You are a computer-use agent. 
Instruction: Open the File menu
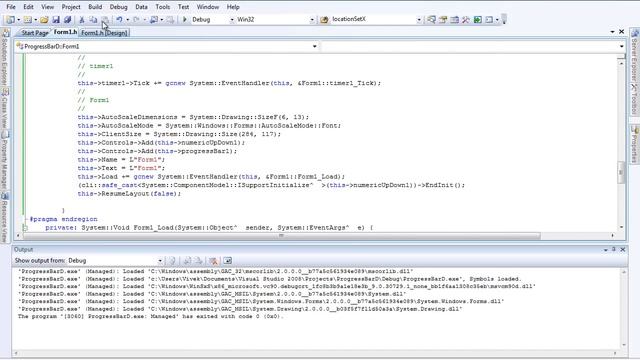click(11, 7)
